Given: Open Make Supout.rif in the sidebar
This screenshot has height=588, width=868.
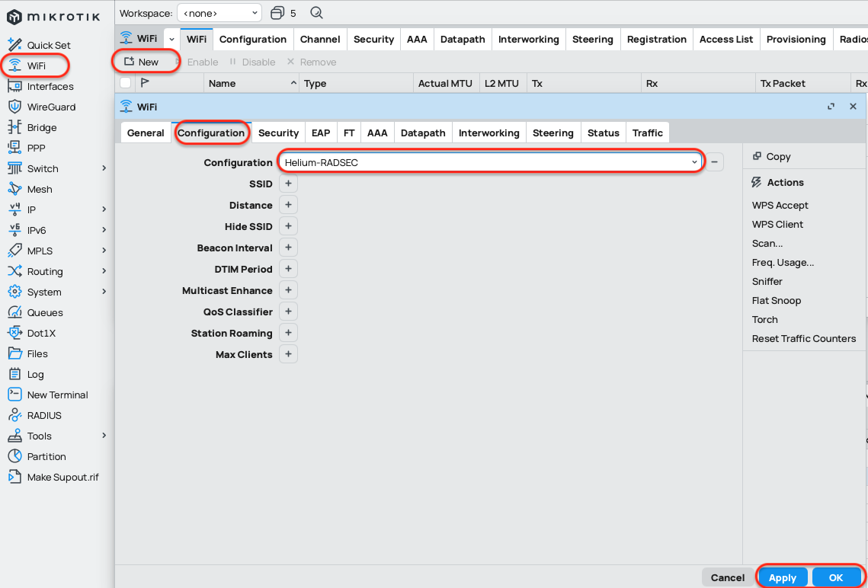Looking at the screenshot, I should pos(62,477).
